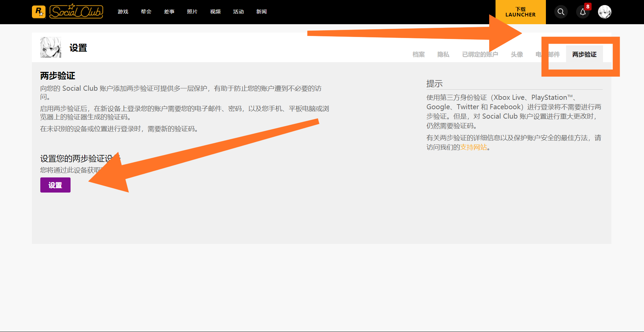
Task: Click the Rockstar Games R logo
Action: click(39, 12)
